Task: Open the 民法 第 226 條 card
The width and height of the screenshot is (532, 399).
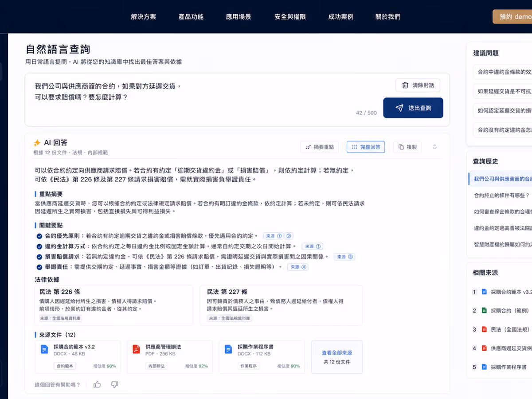Action: (113, 305)
